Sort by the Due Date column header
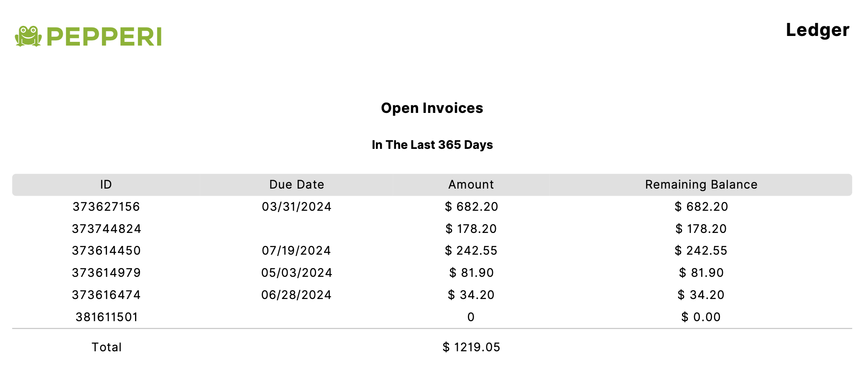Image resolution: width=868 pixels, height=368 pixels. [x=296, y=184]
